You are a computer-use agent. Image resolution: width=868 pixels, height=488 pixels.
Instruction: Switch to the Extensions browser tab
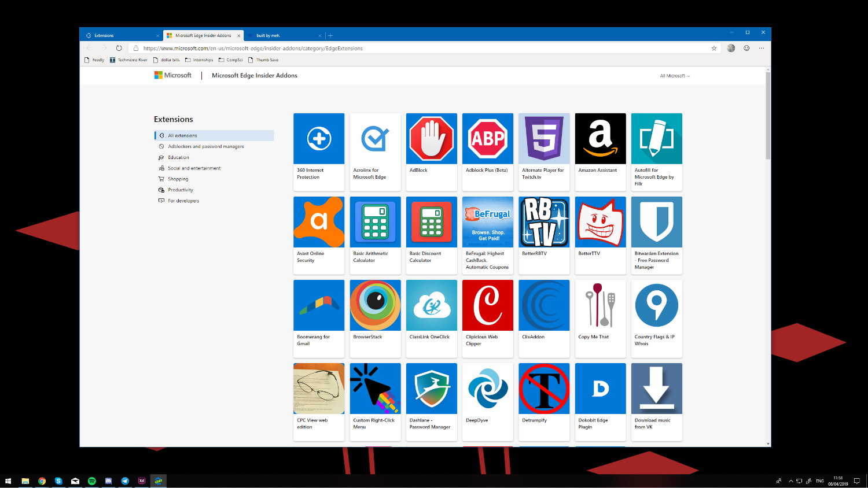pyautogui.click(x=119, y=36)
